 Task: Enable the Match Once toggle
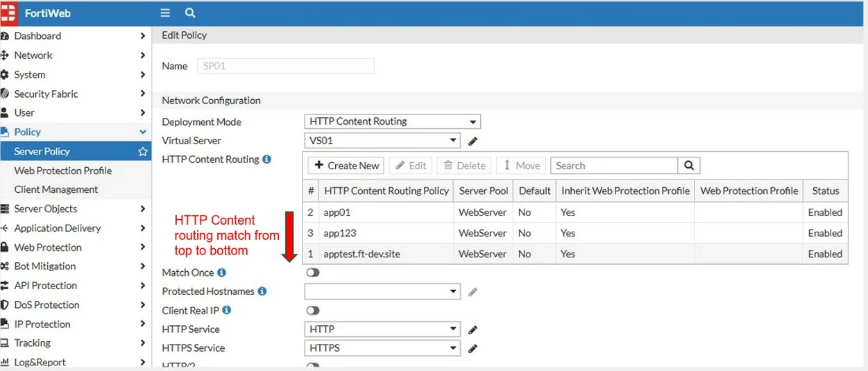tap(313, 273)
